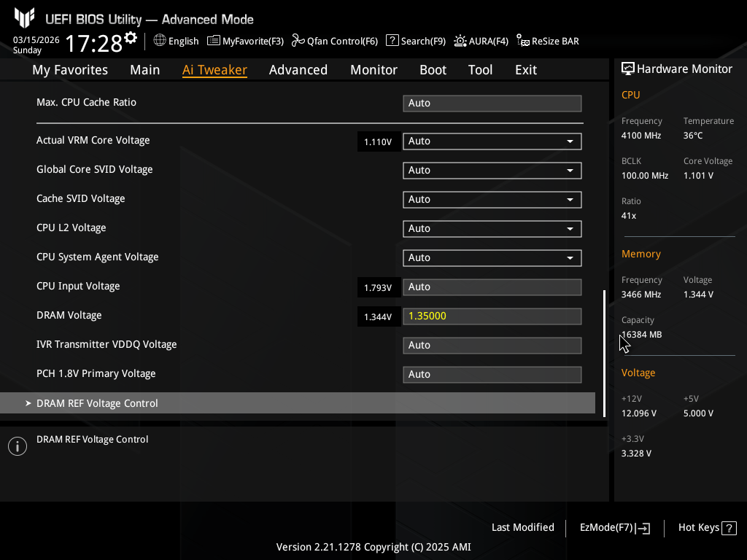Open Search(F9) text button

[423, 42]
